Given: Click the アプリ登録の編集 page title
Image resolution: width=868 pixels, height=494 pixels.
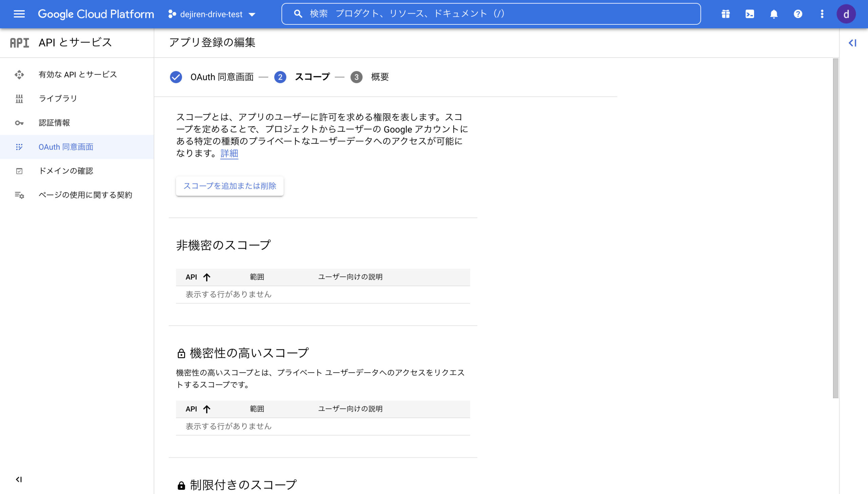Looking at the screenshot, I should 212,43.
